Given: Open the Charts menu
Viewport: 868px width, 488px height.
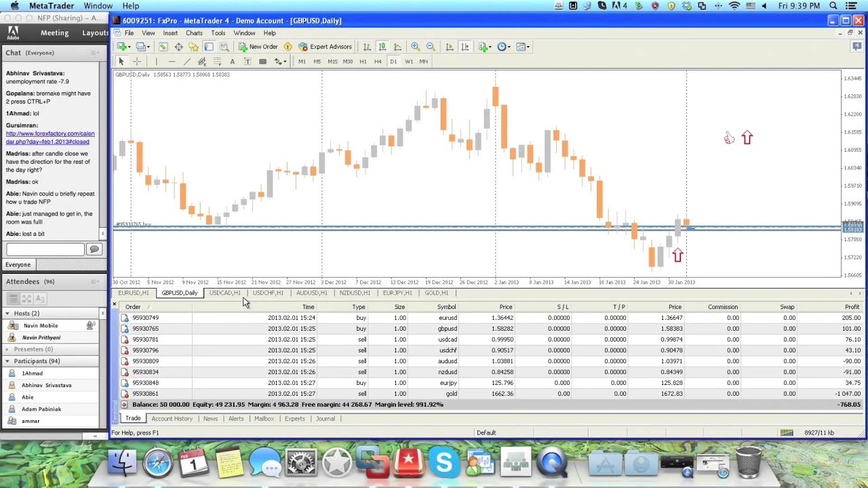Looking at the screenshot, I should (x=194, y=33).
